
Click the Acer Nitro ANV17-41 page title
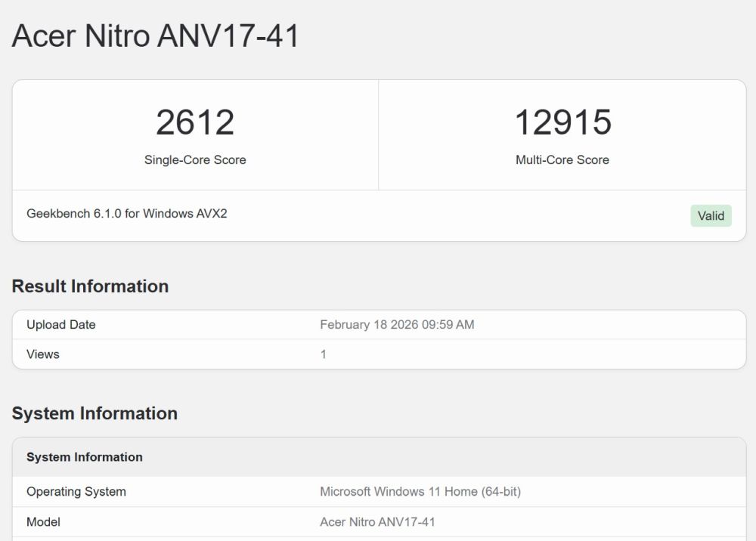click(x=155, y=36)
